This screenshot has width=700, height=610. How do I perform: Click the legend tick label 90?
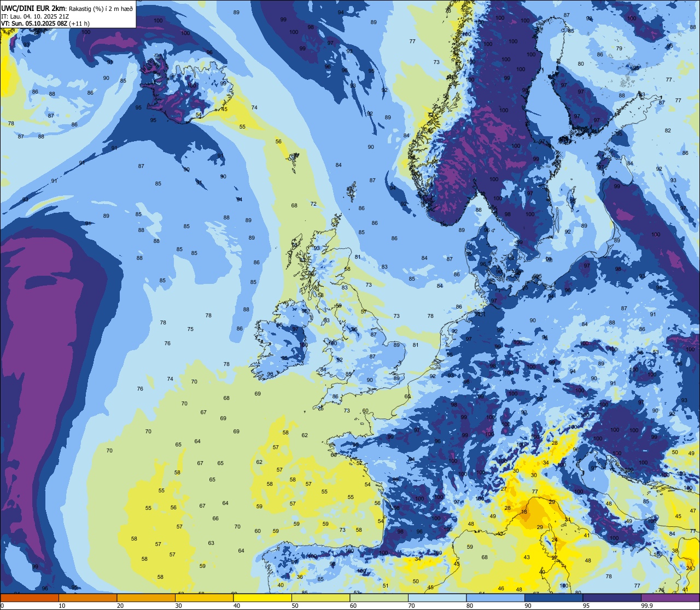tap(528, 606)
